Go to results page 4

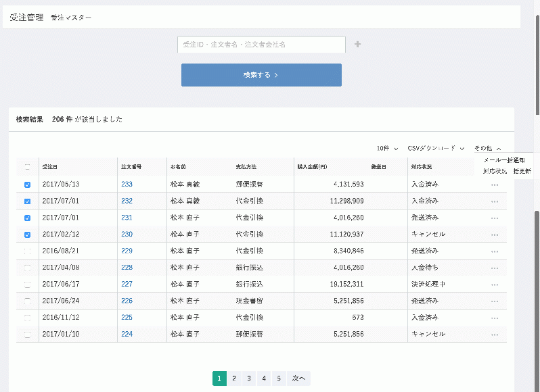tap(264, 378)
